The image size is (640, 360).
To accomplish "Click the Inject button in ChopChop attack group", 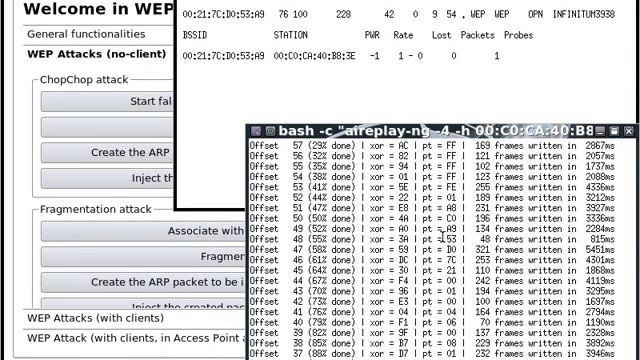I will tap(107, 178).
